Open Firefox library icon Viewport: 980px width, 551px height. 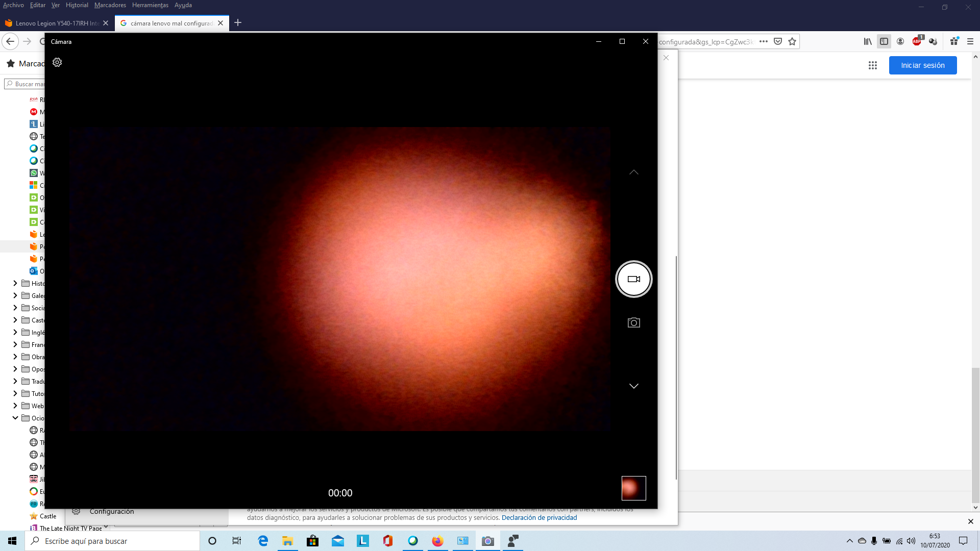point(868,42)
